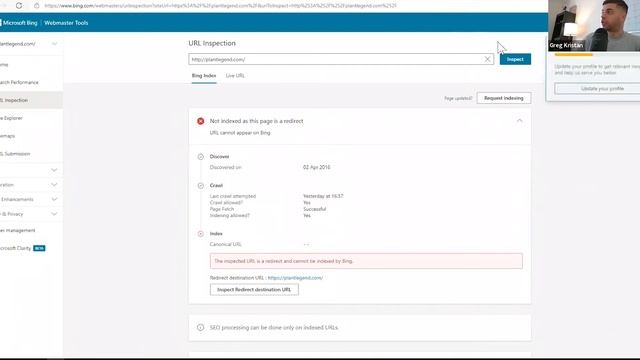Click the 'Not indexed as this page is a redirect' heading

click(256, 121)
